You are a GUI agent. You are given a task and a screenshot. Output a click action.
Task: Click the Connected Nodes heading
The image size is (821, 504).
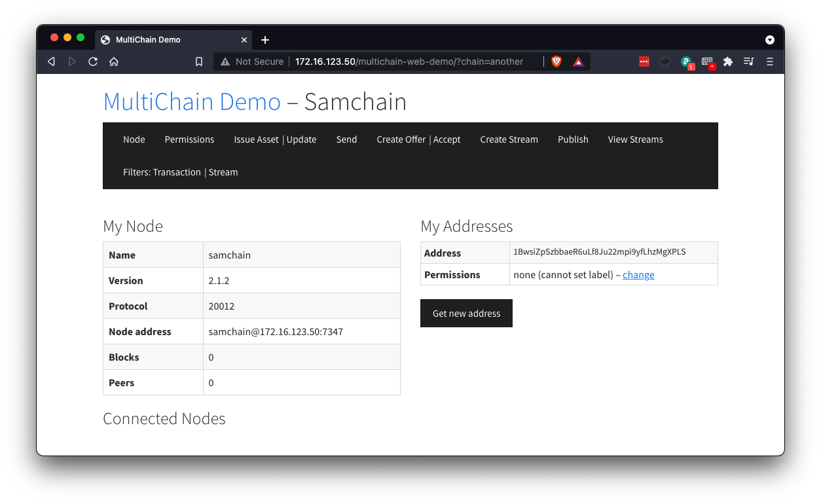pos(164,419)
